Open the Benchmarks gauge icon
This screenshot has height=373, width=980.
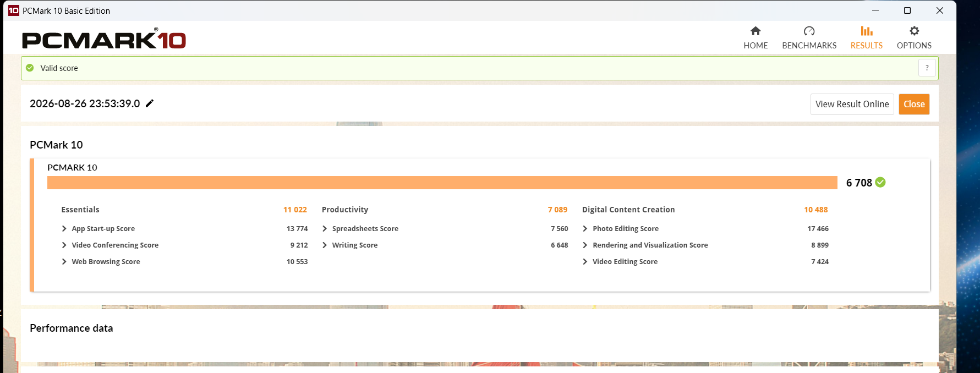coord(809,31)
